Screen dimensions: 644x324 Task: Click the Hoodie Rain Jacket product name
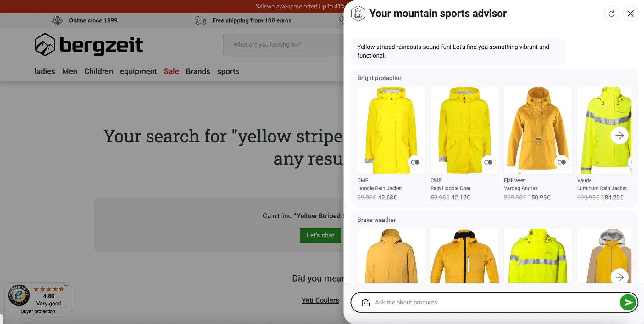click(x=380, y=188)
